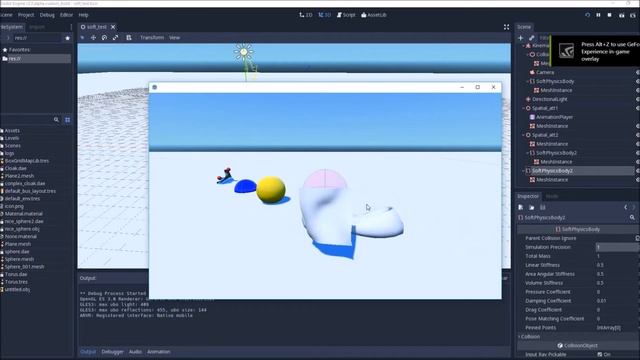
Task: Select Cloak.dae in the file list
Action: tap(16, 168)
